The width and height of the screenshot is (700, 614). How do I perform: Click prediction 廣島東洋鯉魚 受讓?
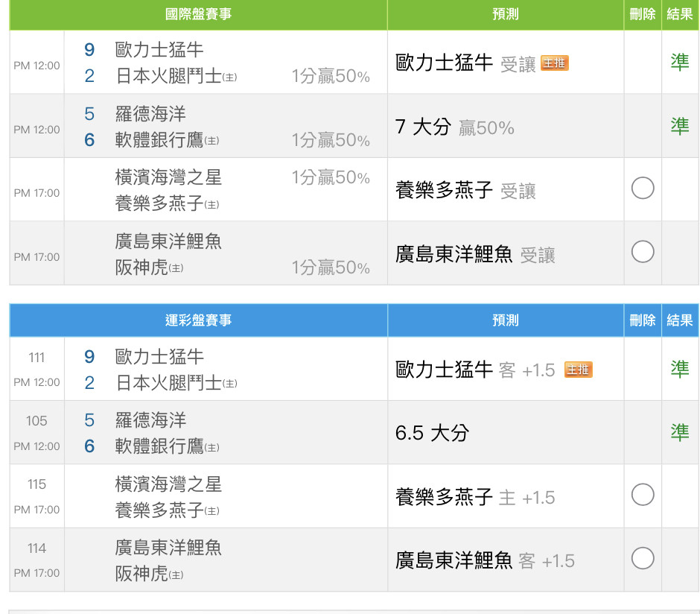(x=475, y=255)
